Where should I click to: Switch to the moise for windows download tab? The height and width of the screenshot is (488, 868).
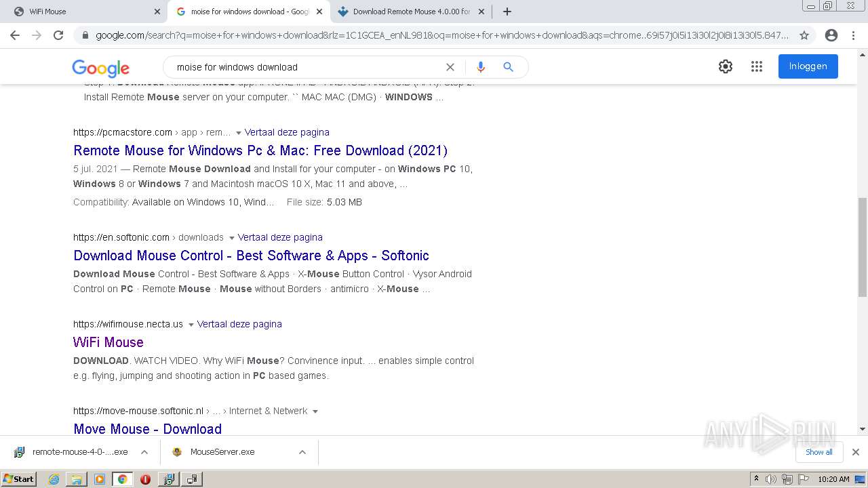(x=248, y=12)
